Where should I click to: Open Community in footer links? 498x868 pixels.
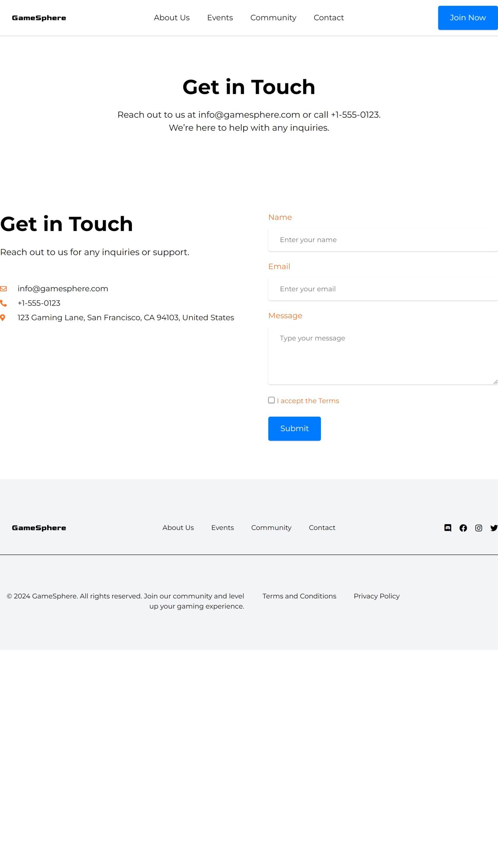[271, 528]
